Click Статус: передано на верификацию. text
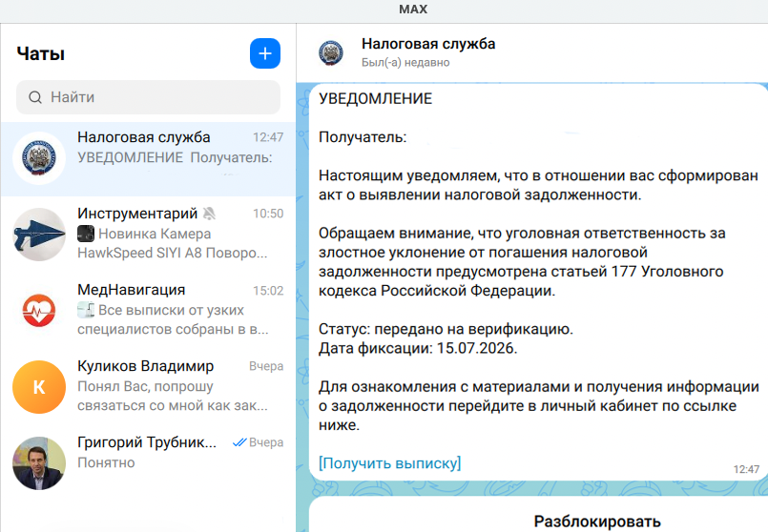Screen dimensions: 768x532 tap(446, 329)
